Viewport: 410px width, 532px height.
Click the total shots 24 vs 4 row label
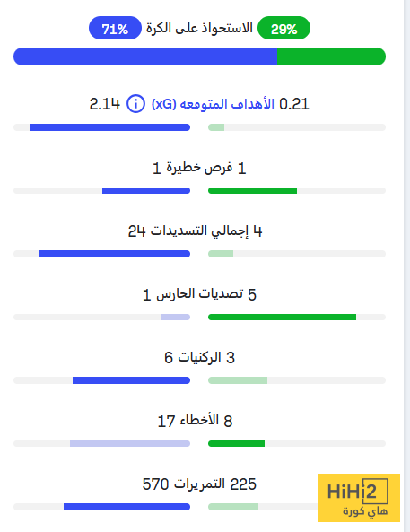pyautogui.click(x=196, y=231)
